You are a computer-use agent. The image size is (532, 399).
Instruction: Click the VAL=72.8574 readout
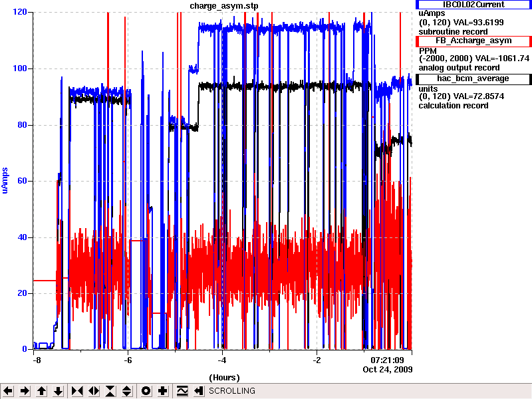pyautogui.click(x=479, y=96)
